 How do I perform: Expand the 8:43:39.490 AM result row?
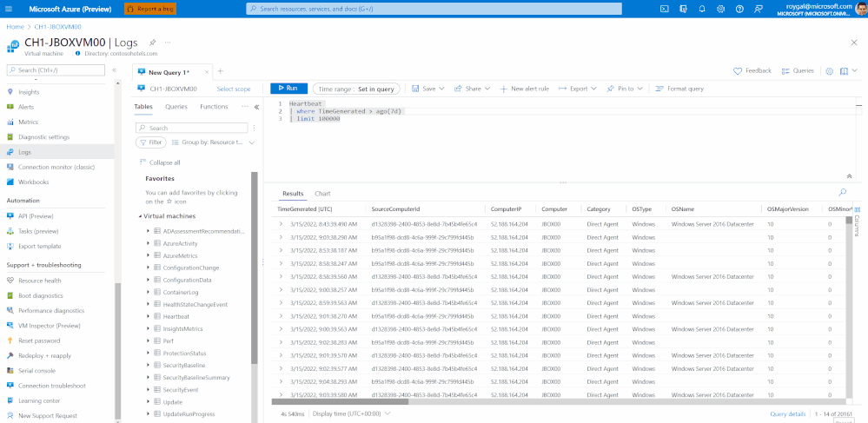pyautogui.click(x=281, y=224)
